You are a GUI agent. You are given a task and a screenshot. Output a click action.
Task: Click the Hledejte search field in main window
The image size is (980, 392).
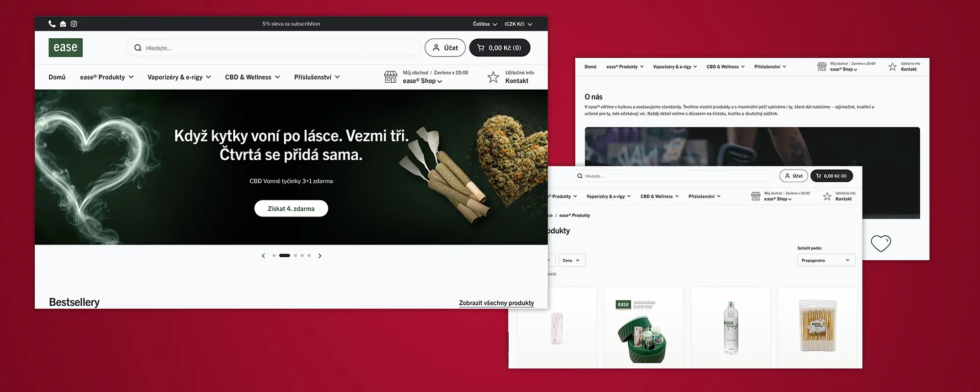point(273,48)
